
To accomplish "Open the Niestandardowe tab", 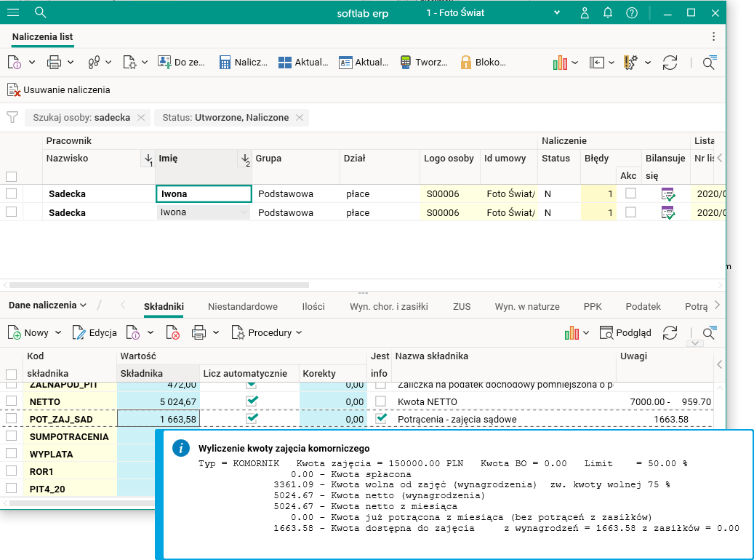I will [242, 306].
